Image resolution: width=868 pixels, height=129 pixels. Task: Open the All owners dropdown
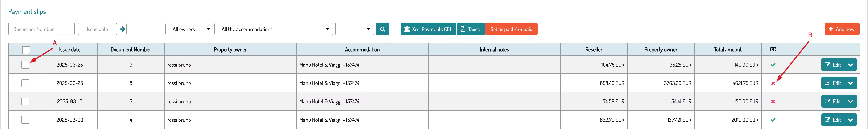[191, 29]
